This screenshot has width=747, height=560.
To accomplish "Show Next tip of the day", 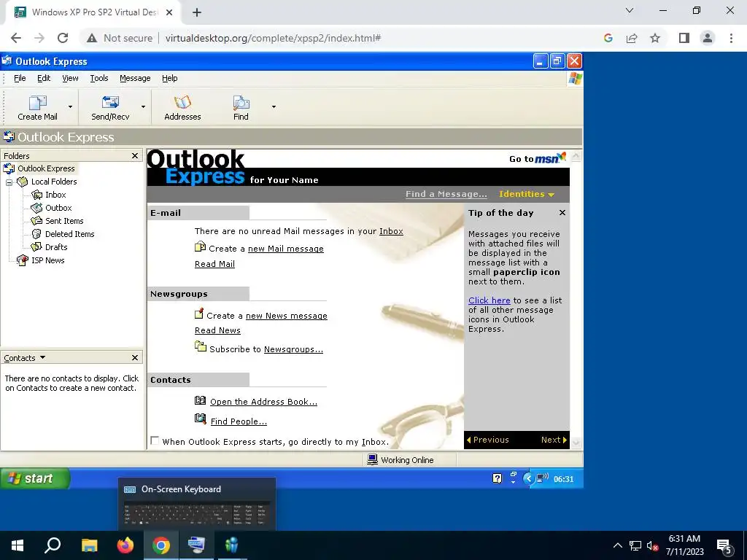I will (554, 440).
